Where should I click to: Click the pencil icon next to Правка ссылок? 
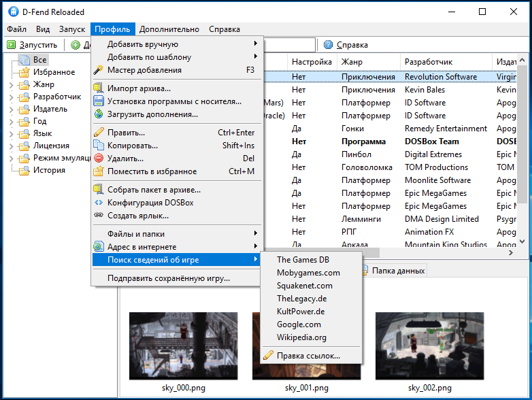tap(268, 356)
